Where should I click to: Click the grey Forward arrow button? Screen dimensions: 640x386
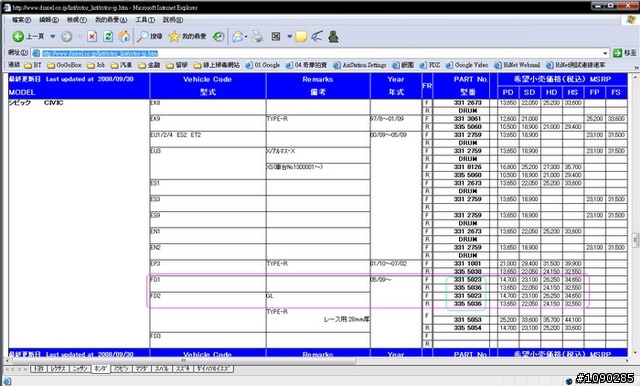pos(67,37)
